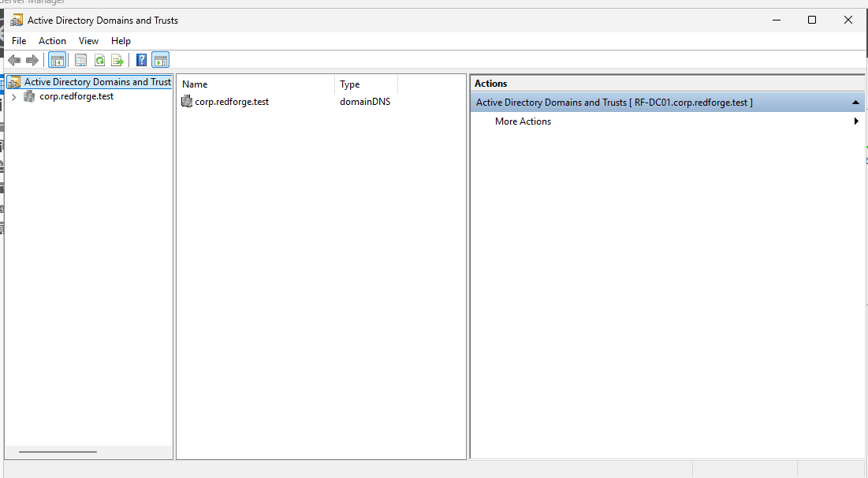Click the root node icon in tree
The image size is (868, 478).
click(x=15, y=82)
